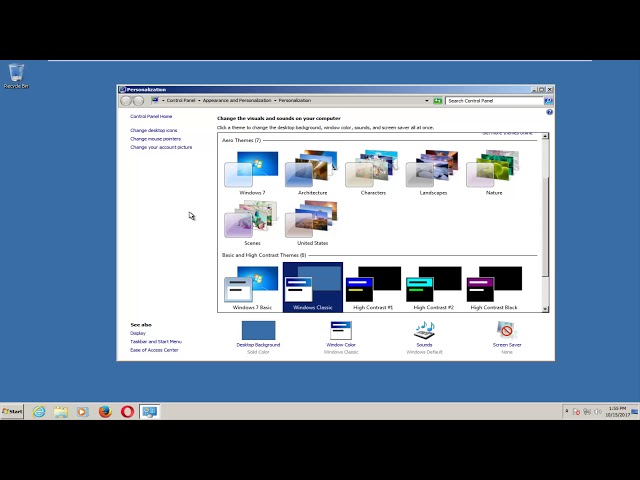The image size is (640, 480).
Task: Open the Window Color settings icon
Action: [x=340, y=330]
